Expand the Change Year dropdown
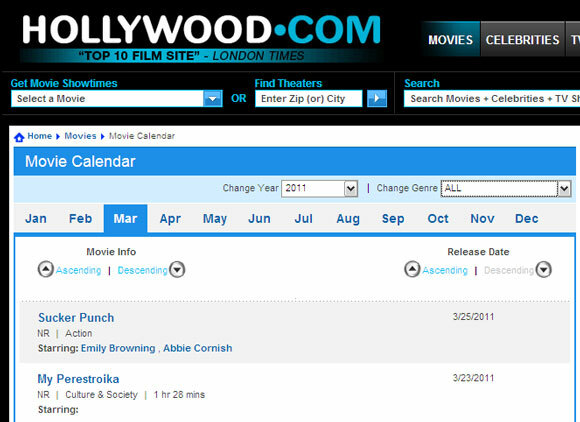Image resolution: width=580 pixels, height=422 pixels. click(351, 189)
